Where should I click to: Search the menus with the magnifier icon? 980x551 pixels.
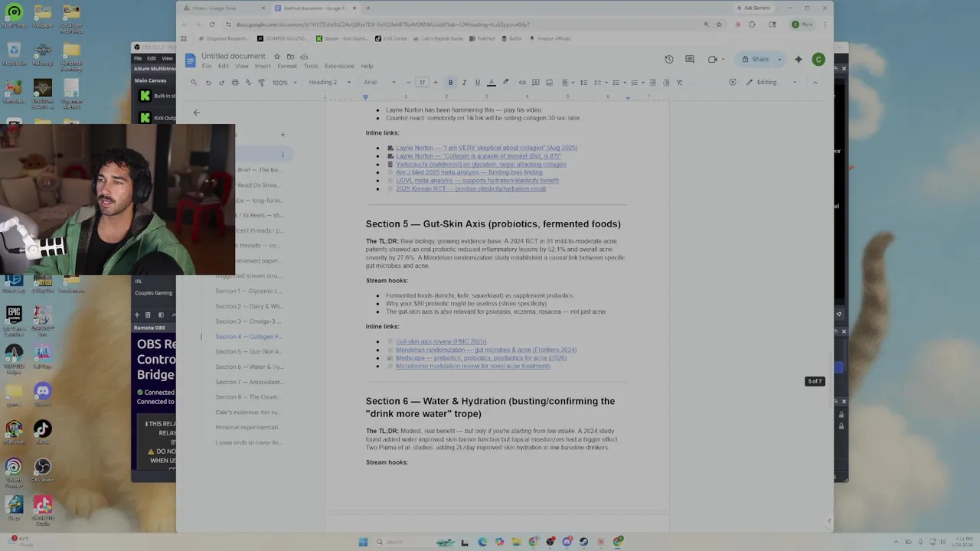point(194,83)
